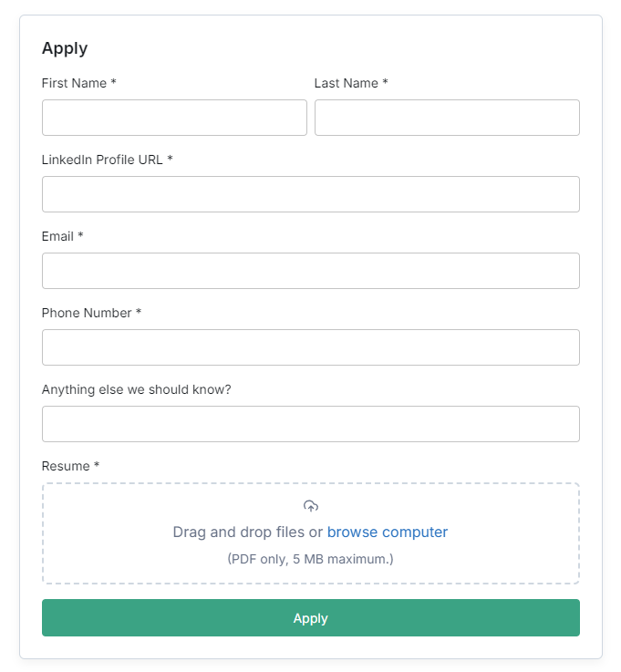Submit with the green Apply button
This screenshot has width=621, height=672.
click(x=311, y=617)
